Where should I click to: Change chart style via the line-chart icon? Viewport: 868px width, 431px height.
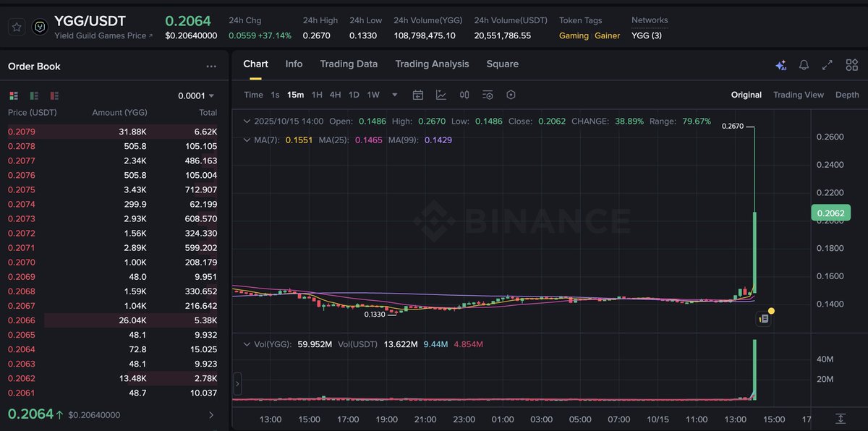(x=442, y=95)
